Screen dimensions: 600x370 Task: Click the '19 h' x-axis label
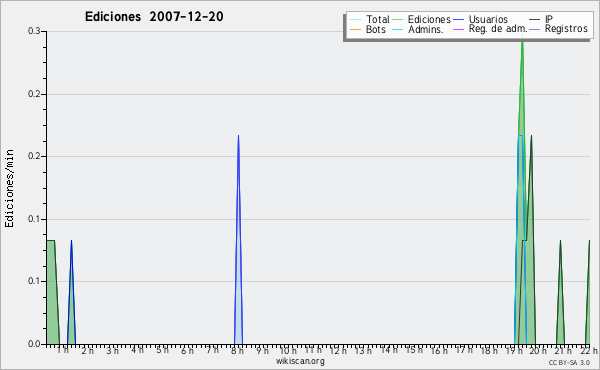[514, 350]
